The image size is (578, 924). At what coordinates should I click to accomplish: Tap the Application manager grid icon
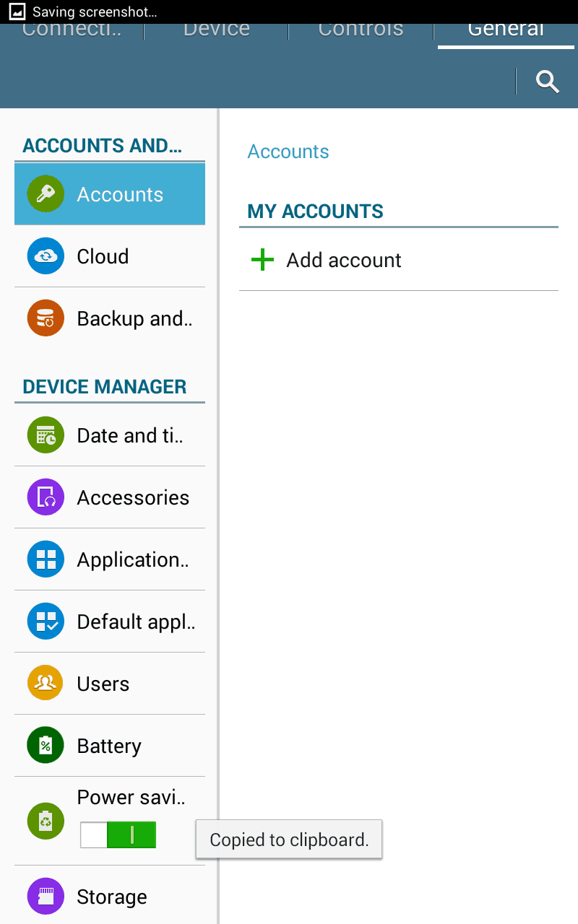coord(46,559)
